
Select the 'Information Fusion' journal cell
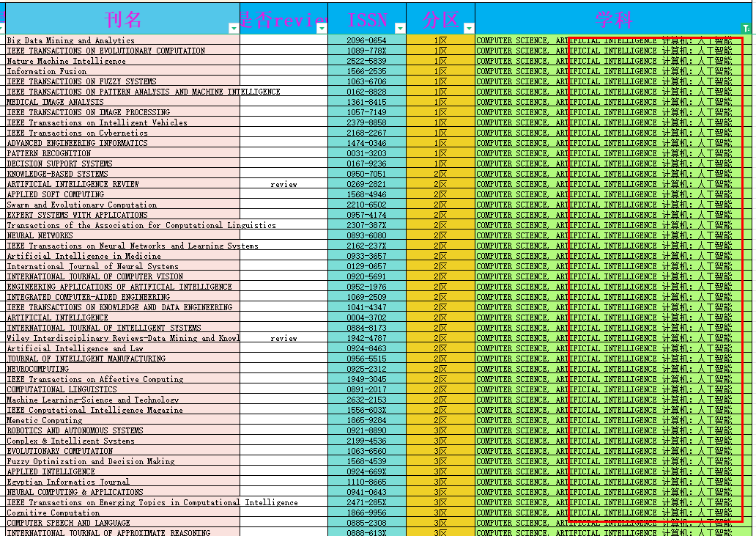tap(122, 71)
